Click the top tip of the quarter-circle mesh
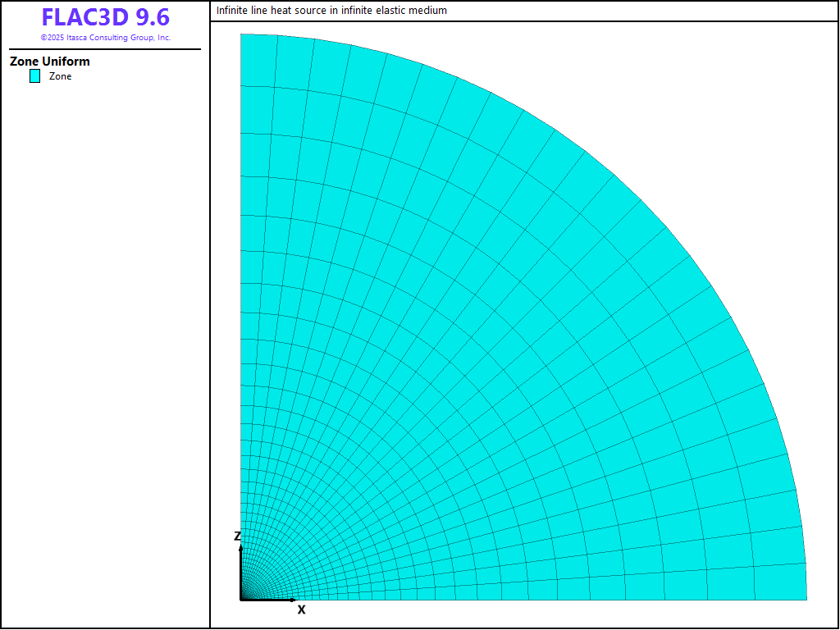The width and height of the screenshot is (840, 630). (241, 35)
